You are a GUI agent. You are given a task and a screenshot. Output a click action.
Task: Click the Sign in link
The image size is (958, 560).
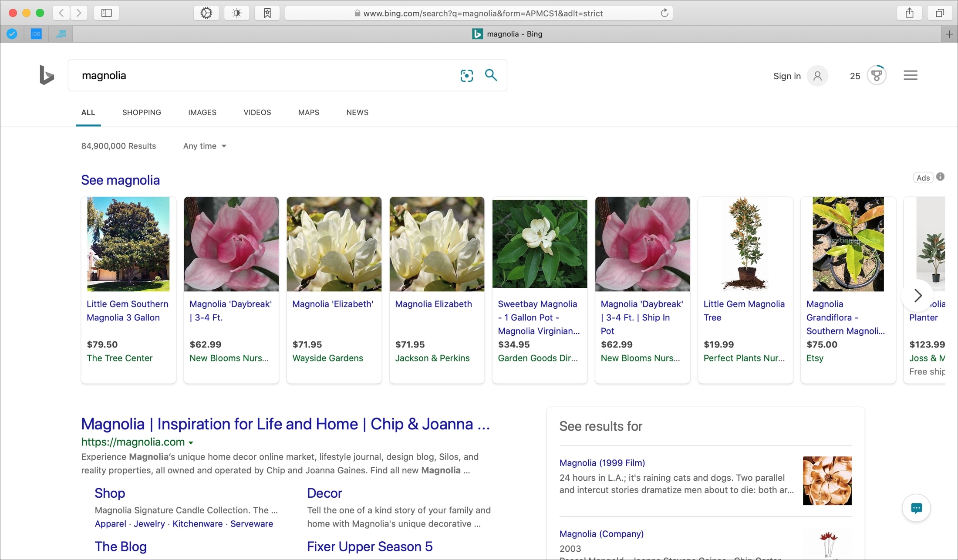(787, 76)
